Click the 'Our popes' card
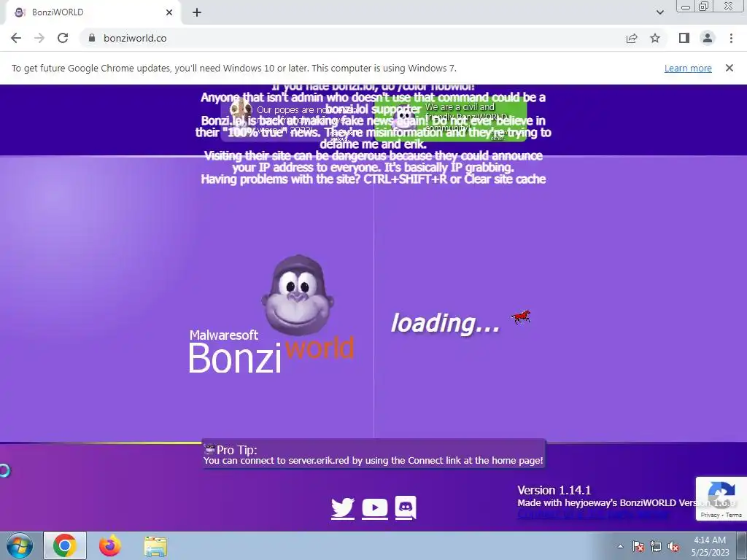The width and height of the screenshot is (747, 560). point(296,119)
